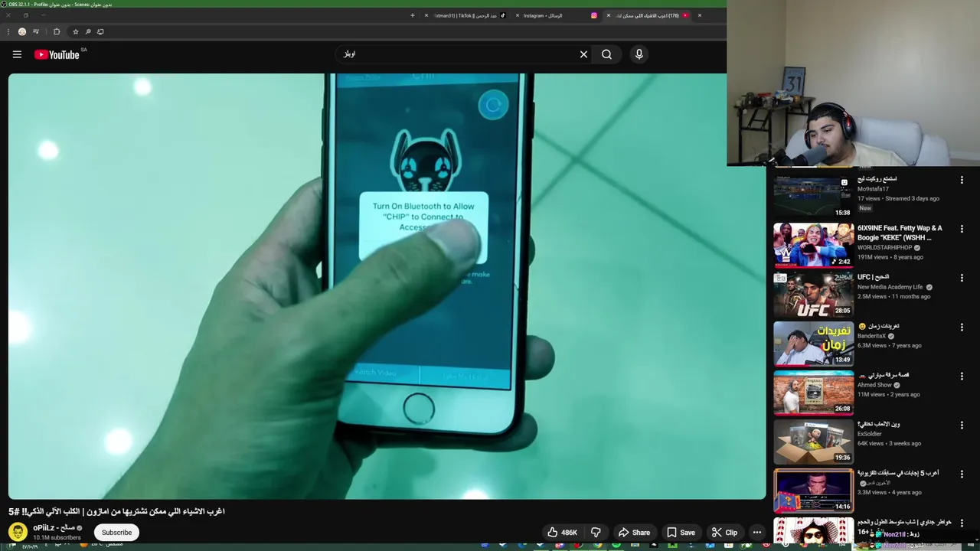980x551 pixels.
Task: Click the 'New' badge on the stream video
Action: pos(864,208)
